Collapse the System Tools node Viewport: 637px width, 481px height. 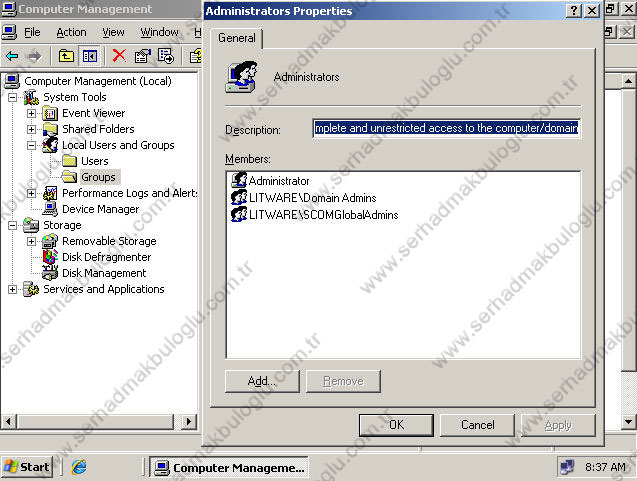13,98
